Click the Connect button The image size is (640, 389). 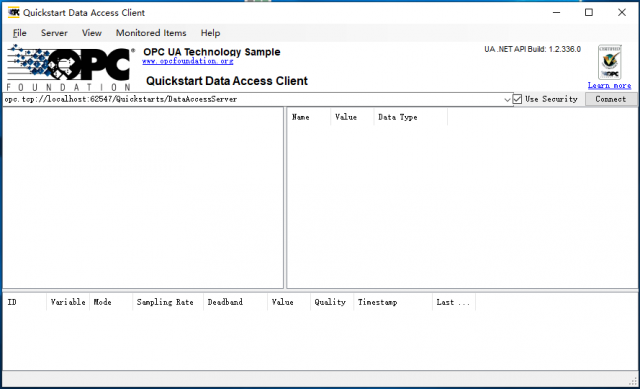(x=611, y=99)
